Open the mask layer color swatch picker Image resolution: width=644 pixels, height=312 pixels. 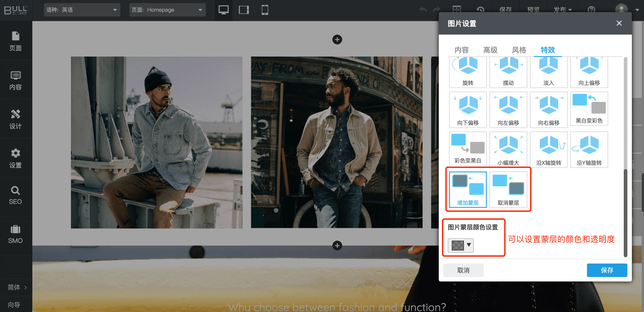click(x=461, y=245)
